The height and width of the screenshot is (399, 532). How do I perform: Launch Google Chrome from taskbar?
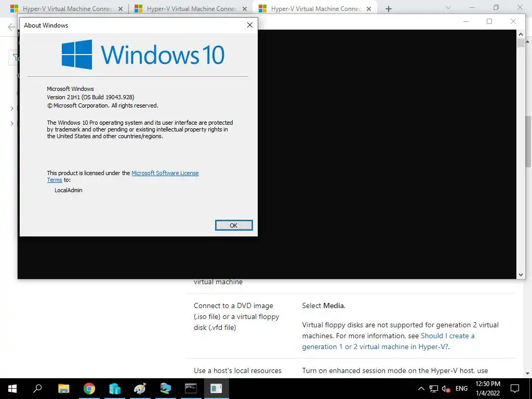click(89, 389)
